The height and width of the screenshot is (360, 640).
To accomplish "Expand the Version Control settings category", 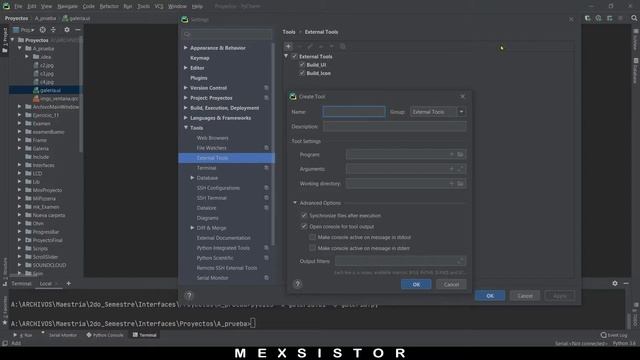I will click(x=186, y=88).
